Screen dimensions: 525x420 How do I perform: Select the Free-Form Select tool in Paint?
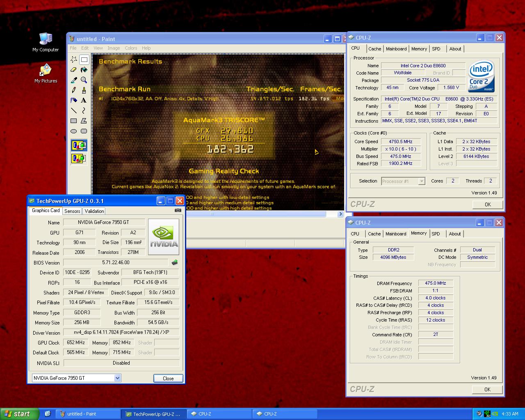point(74,59)
